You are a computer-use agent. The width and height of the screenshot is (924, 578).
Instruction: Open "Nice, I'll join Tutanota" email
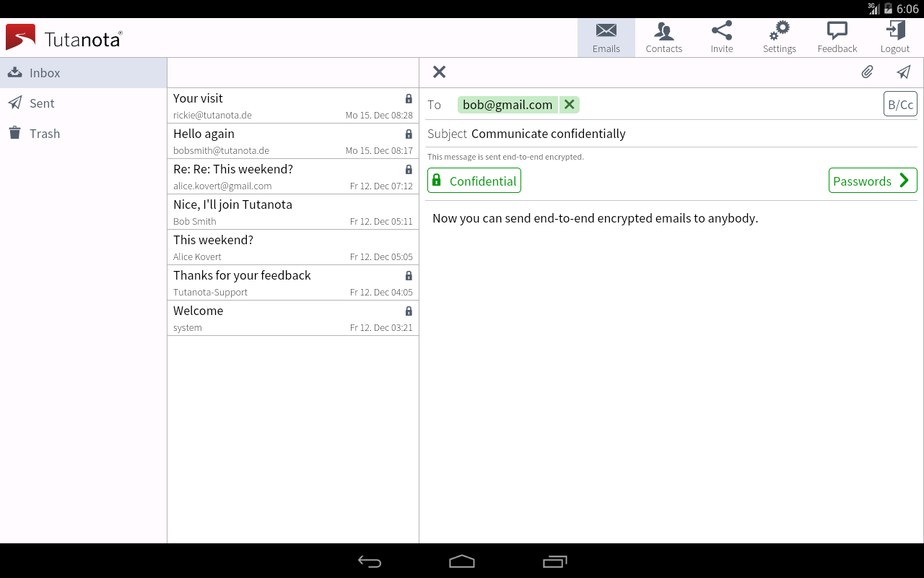pyautogui.click(x=292, y=212)
